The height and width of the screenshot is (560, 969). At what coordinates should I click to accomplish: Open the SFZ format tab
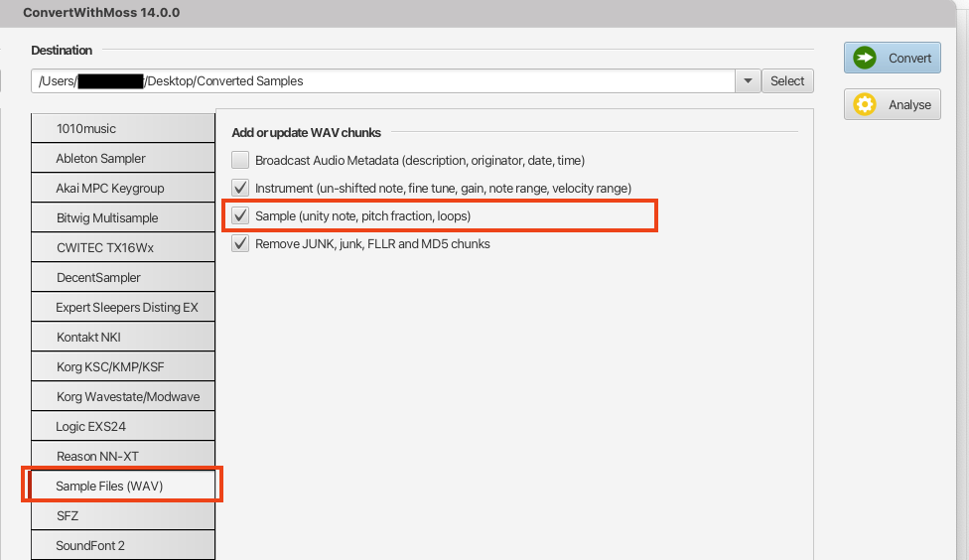click(123, 515)
